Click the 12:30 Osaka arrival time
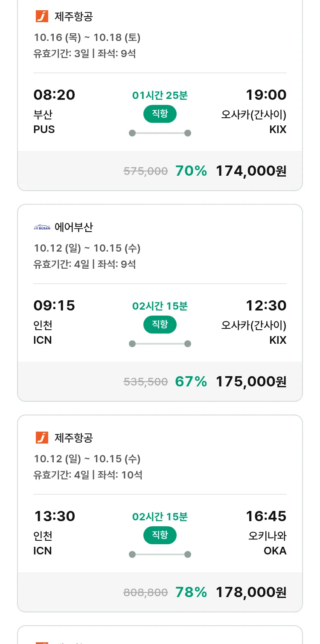This screenshot has height=644, width=320. [x=266, y=305]
